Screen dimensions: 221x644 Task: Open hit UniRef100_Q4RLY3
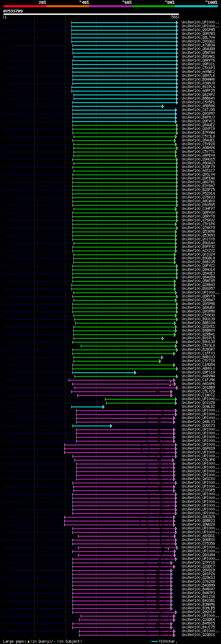tap(198, 422)
